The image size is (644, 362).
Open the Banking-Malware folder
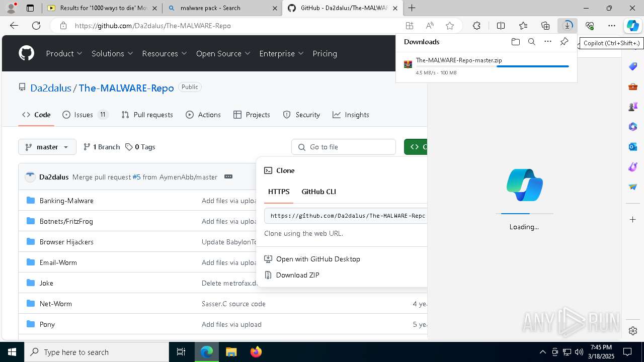[x=66, y=201]
